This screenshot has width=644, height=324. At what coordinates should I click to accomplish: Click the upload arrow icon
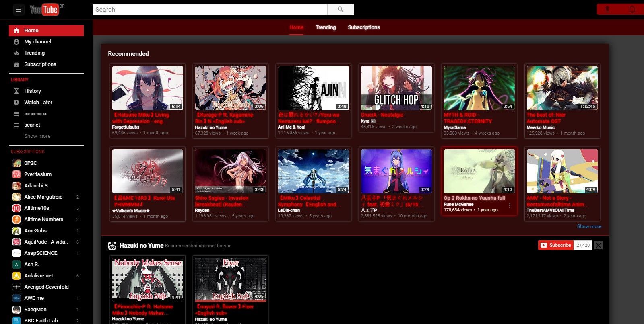tap(607, 9)
